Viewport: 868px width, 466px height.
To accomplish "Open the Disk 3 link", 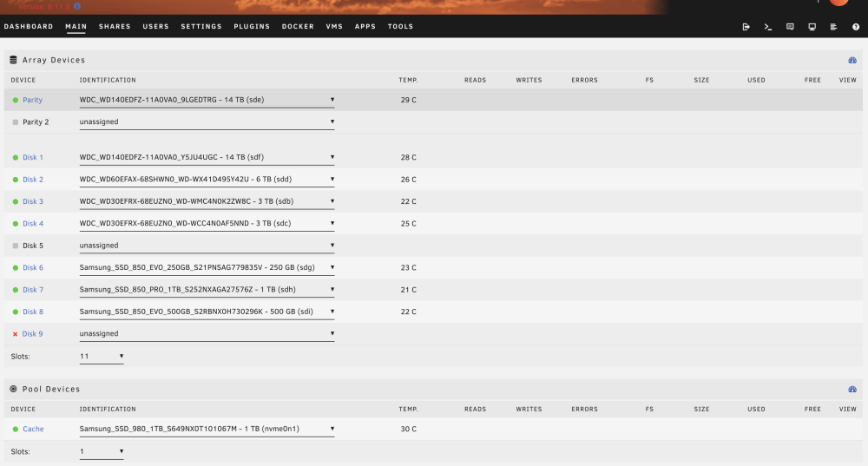I will click(33, 201).
